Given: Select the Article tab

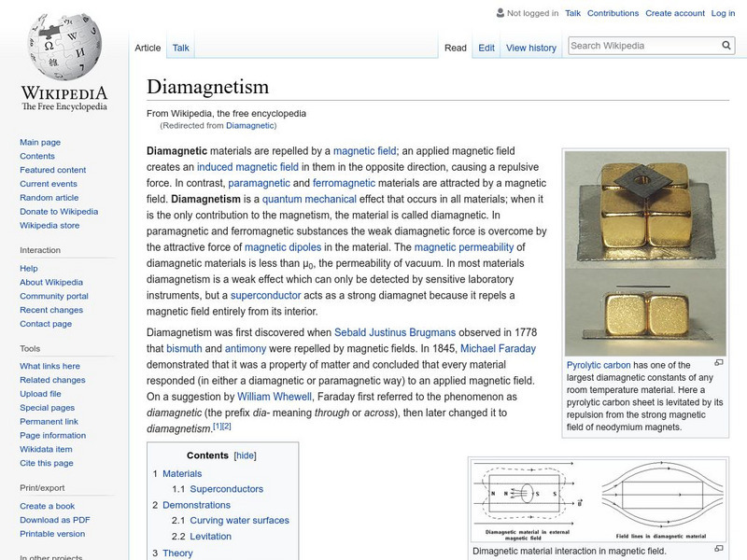Looking at the screenshot, I should (148, 48).
